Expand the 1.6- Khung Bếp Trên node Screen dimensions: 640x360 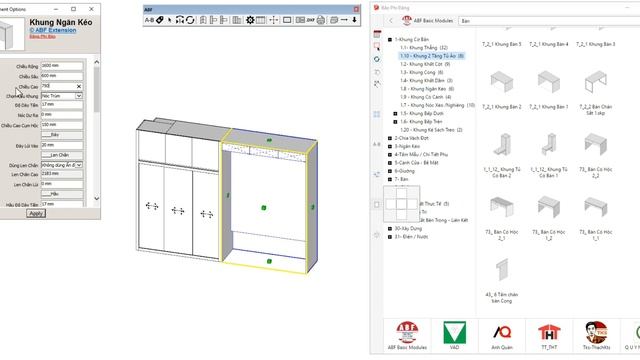point(395,122)
